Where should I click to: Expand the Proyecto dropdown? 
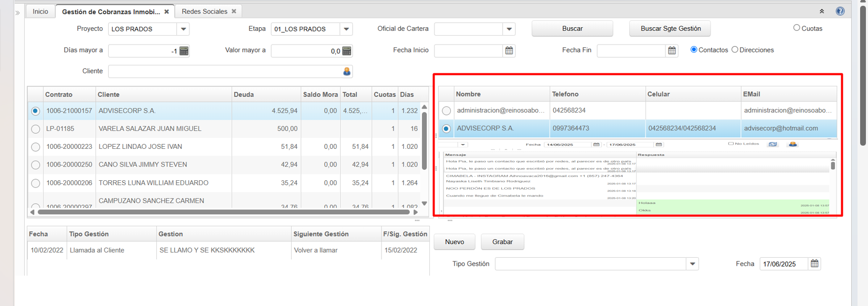pyautogui.click(x=183, y=29)
